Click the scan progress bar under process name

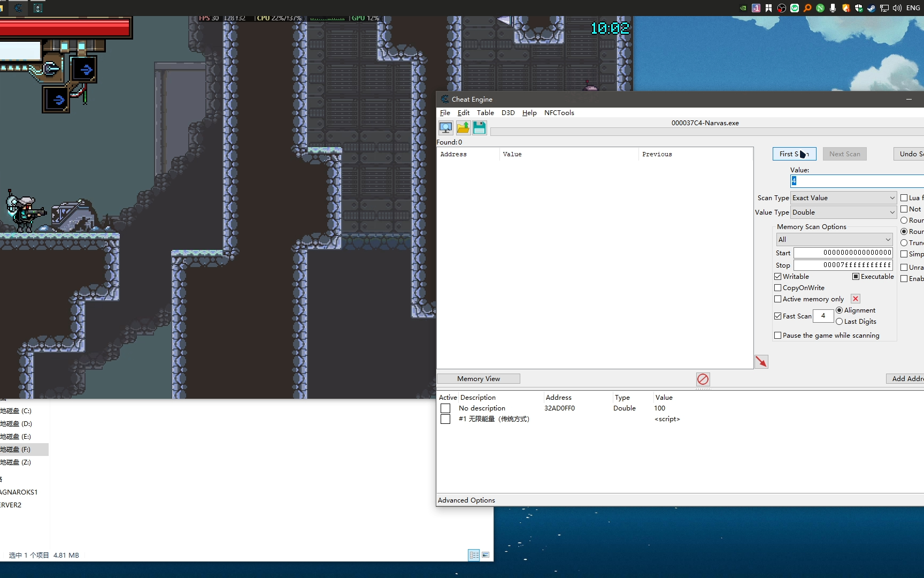tap(707, 132)
